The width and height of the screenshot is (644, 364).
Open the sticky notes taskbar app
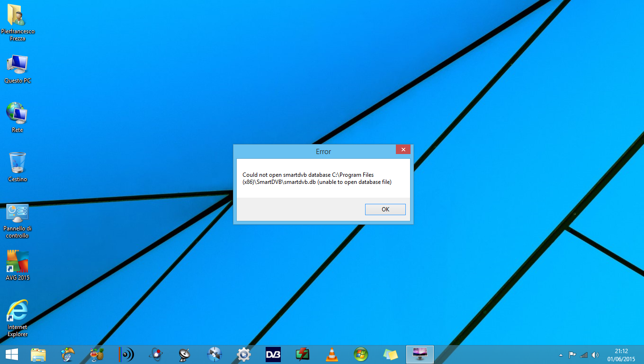click(391, 355)
